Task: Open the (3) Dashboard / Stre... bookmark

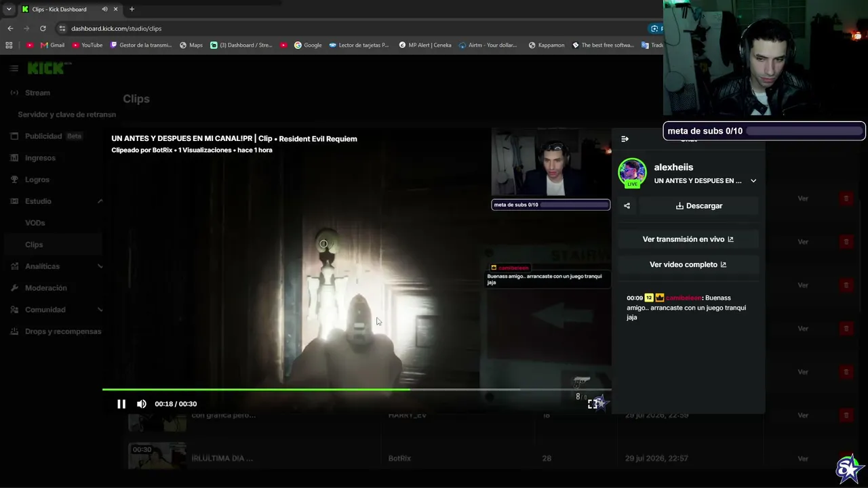Action: 241,45
